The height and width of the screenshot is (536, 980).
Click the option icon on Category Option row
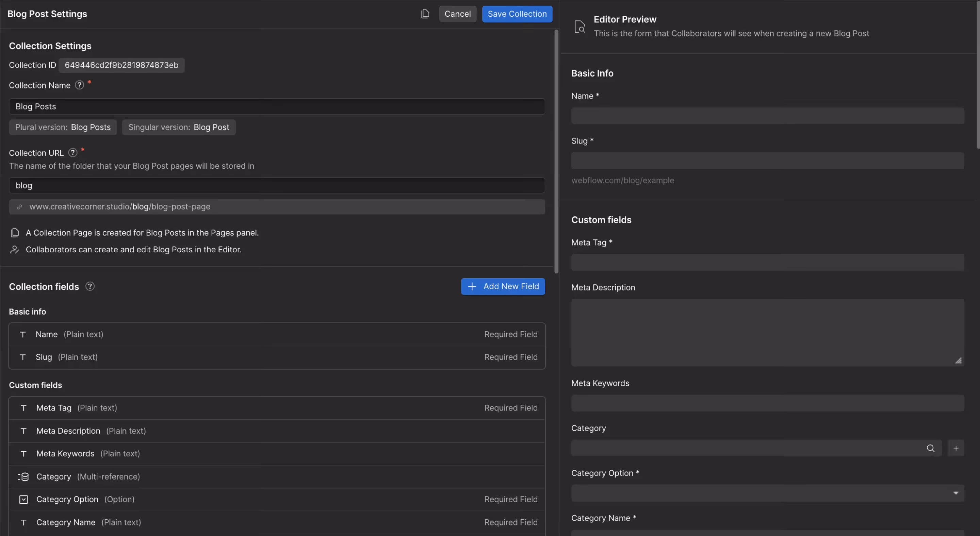[x=23, y=499]
